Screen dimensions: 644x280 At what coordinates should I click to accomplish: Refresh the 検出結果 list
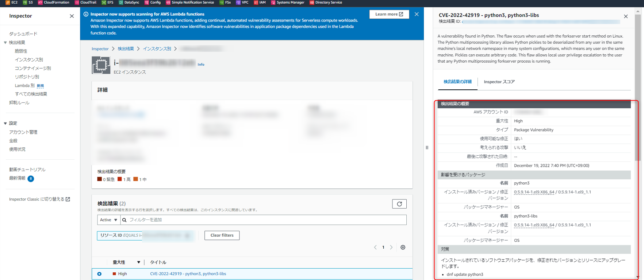[399, 204]
